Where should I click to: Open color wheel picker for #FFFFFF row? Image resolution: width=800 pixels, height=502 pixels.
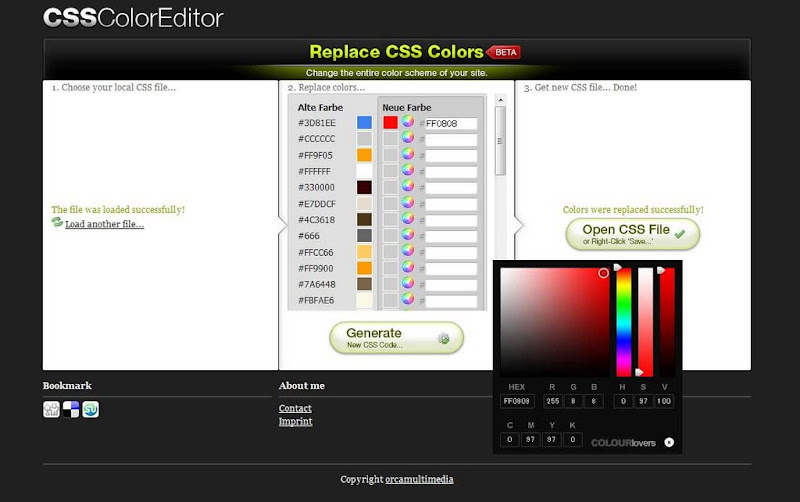[x=408, y=170]
